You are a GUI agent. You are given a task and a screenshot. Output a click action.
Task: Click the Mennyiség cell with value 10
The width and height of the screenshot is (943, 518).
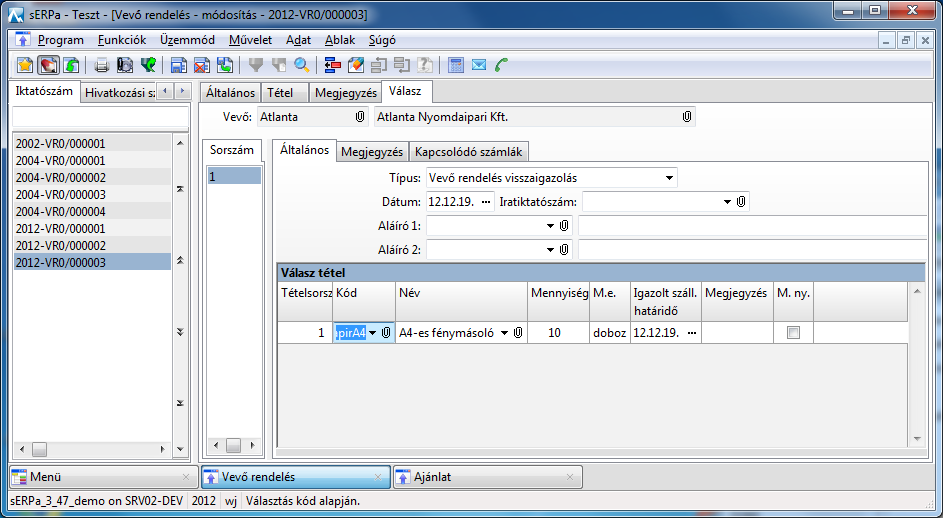557,333
